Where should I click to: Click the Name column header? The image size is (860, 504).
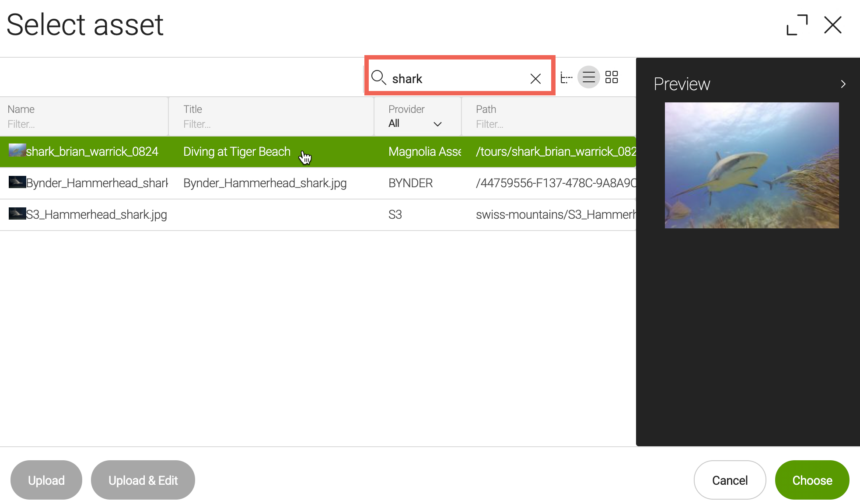(x=21, y=109)
